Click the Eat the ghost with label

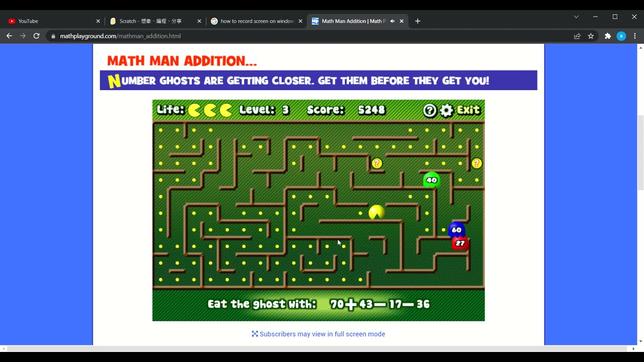262,304
